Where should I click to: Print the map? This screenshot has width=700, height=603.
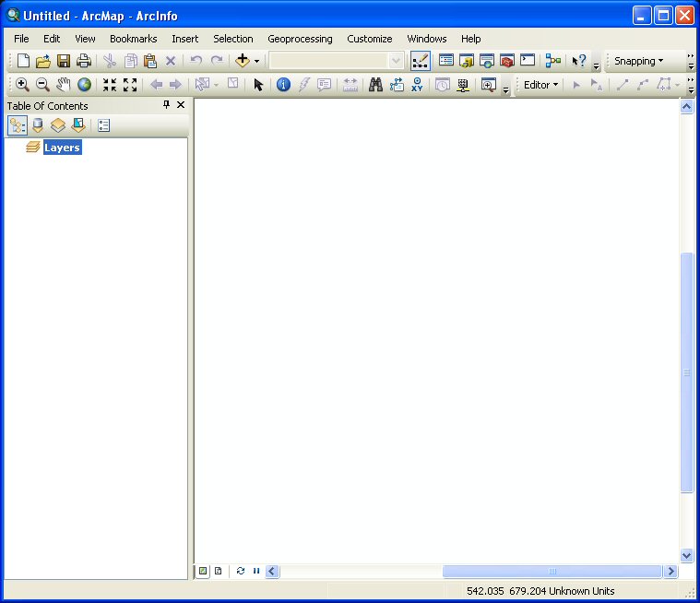[x=84, y=61]
